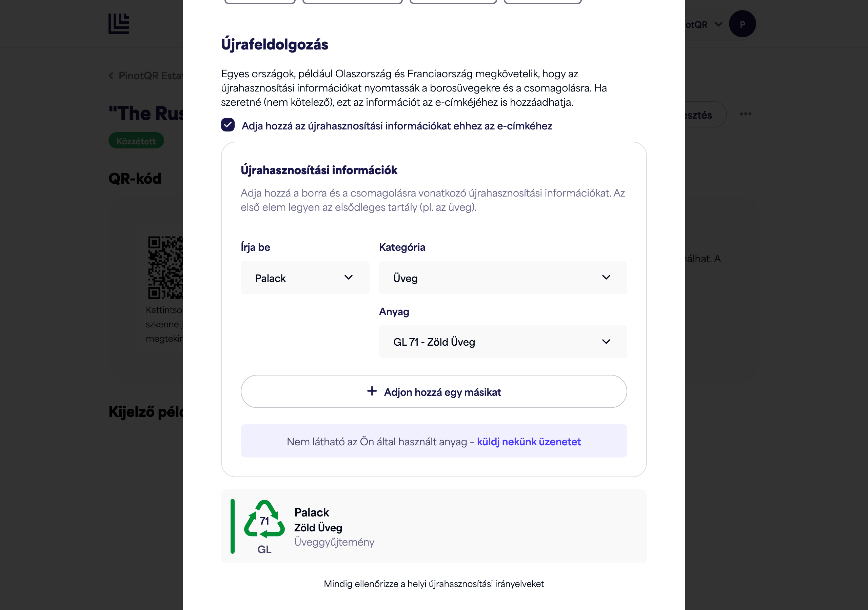Click the app logo in header
This screenshot has width=868, height=610.
click(119, 23)
